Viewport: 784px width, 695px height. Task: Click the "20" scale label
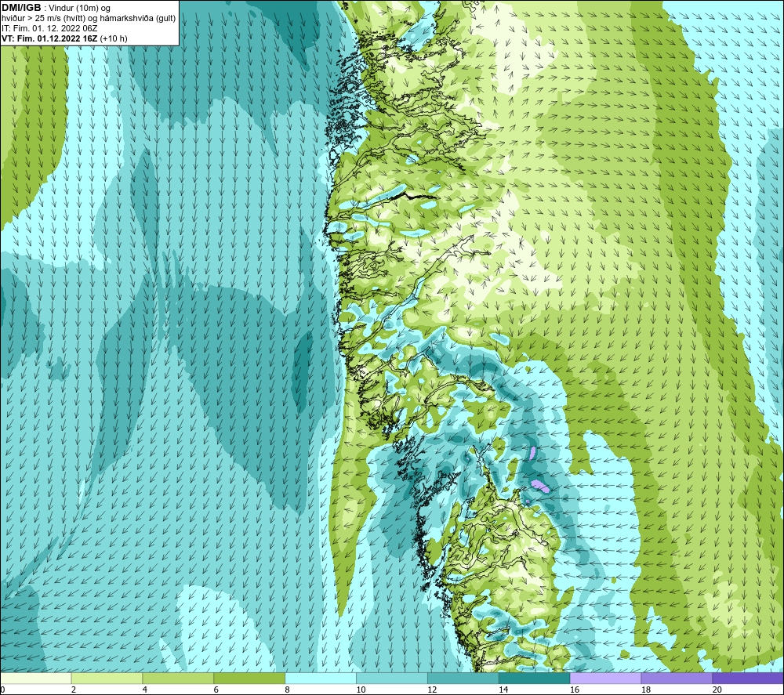coord(717,690)
